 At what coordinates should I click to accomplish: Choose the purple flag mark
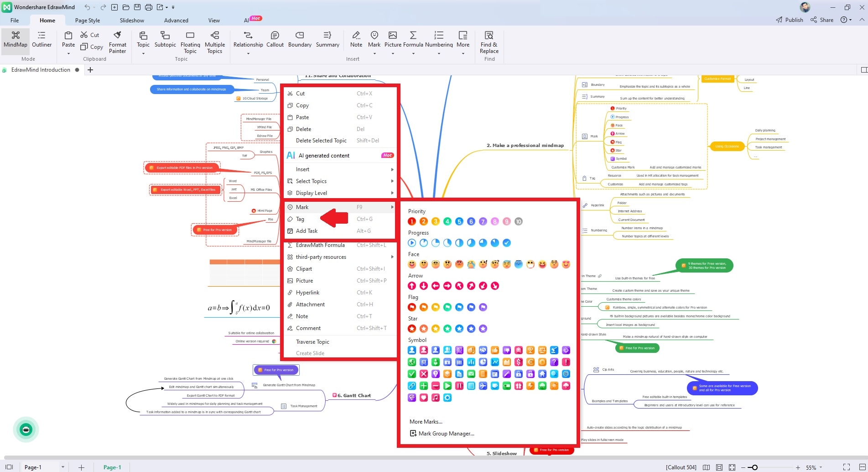483,307
